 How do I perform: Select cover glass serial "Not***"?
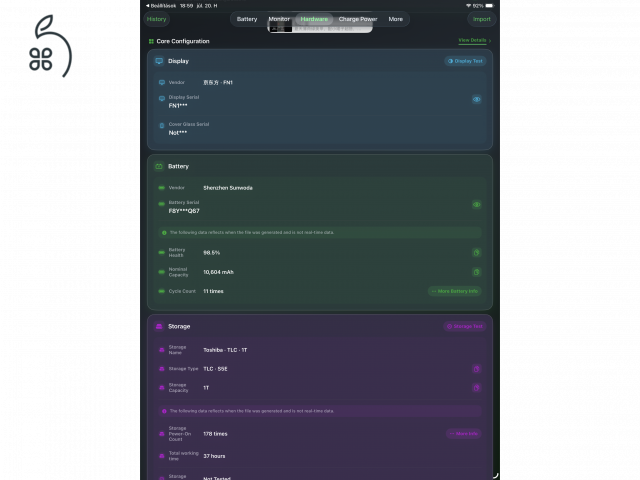(x=178, y=133)
